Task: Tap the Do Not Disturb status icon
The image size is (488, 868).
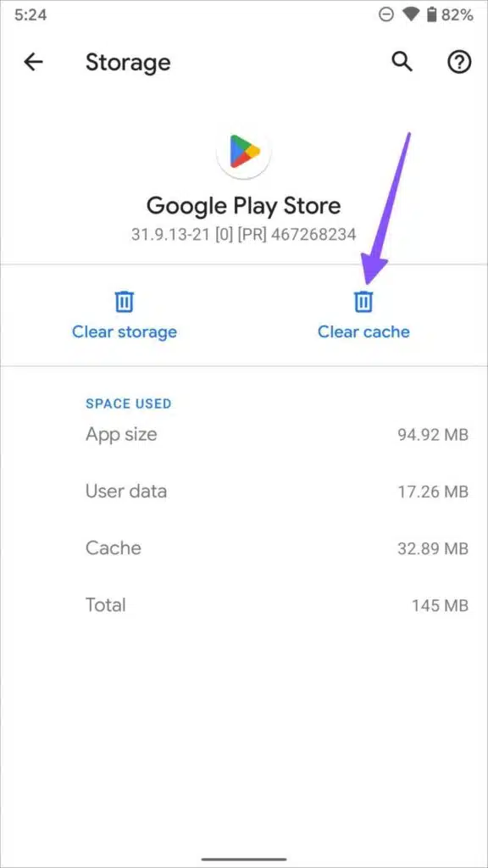Action: (x=386, y=15)
